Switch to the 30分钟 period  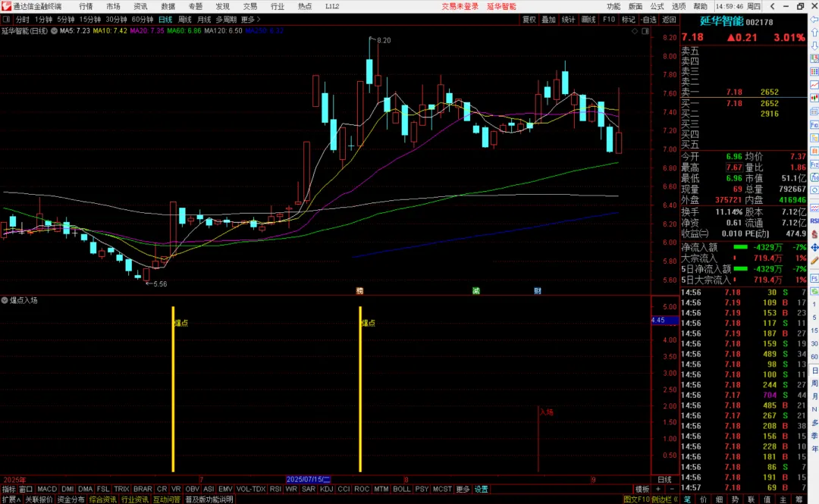coord(116,20)
